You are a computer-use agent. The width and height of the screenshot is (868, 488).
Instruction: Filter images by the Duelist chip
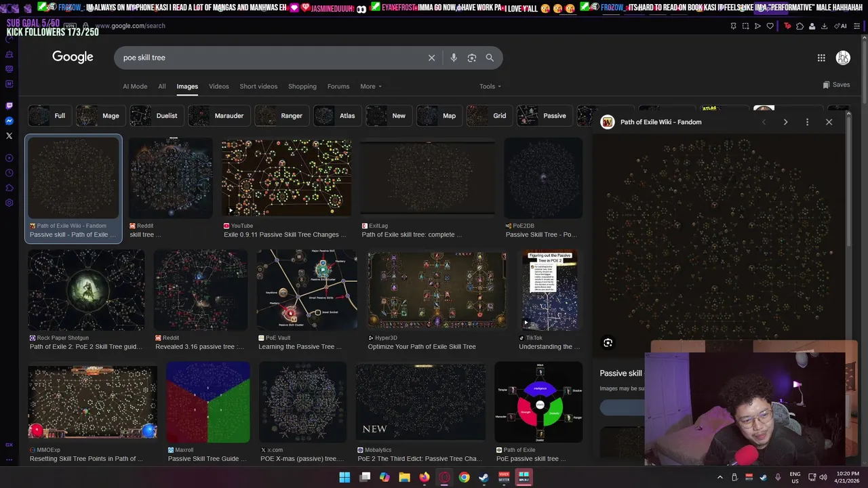[x=157, y=116]
